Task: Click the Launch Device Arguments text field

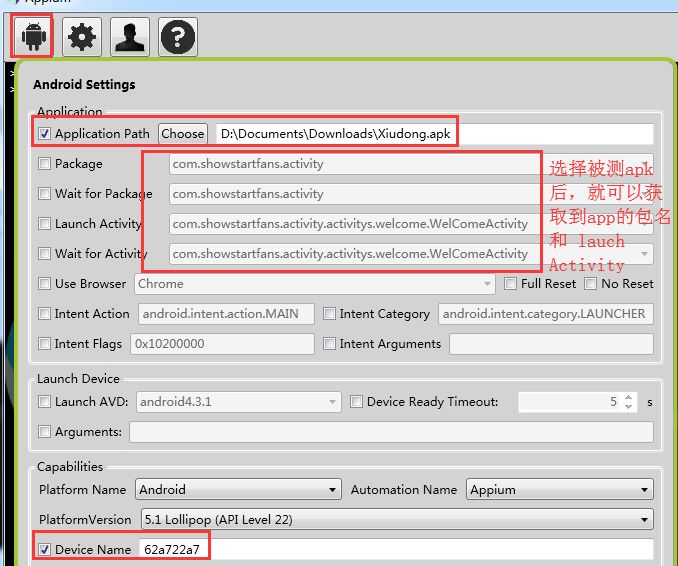Action: point(391,432)
